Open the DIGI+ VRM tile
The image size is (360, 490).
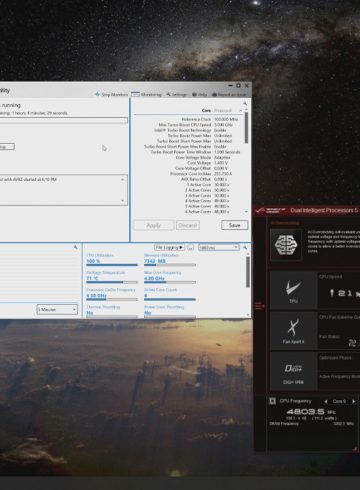point(293,371)
